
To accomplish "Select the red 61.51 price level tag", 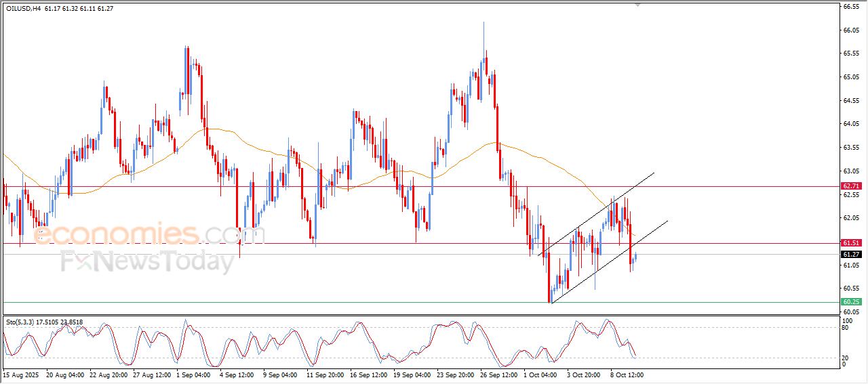I will coord(851,243).
